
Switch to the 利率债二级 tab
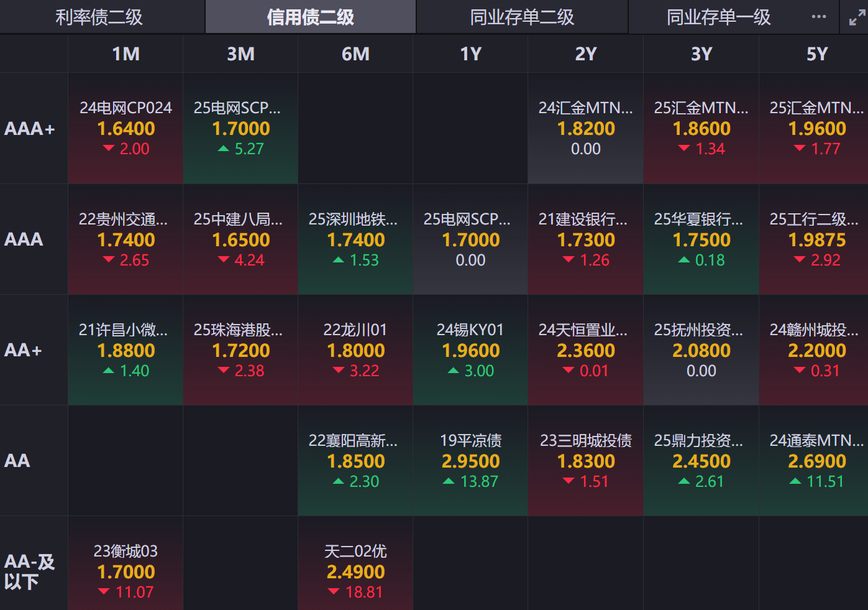click(x=99, y=17)
